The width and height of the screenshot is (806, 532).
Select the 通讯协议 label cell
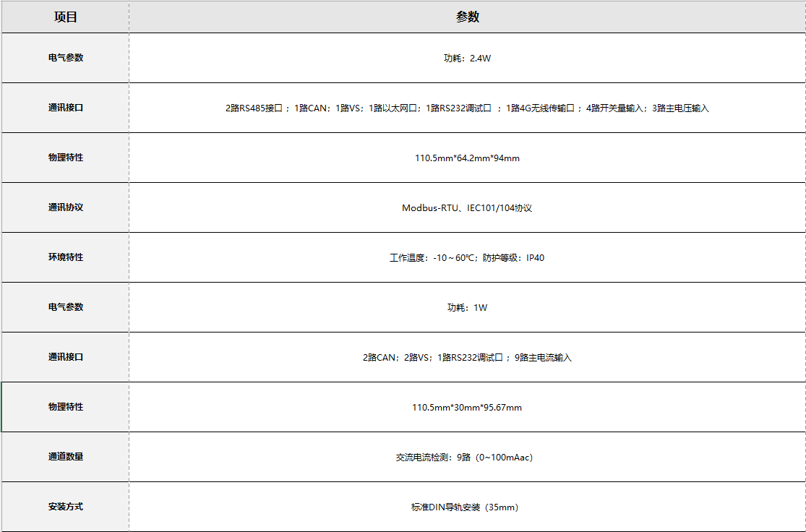point(66,207)
